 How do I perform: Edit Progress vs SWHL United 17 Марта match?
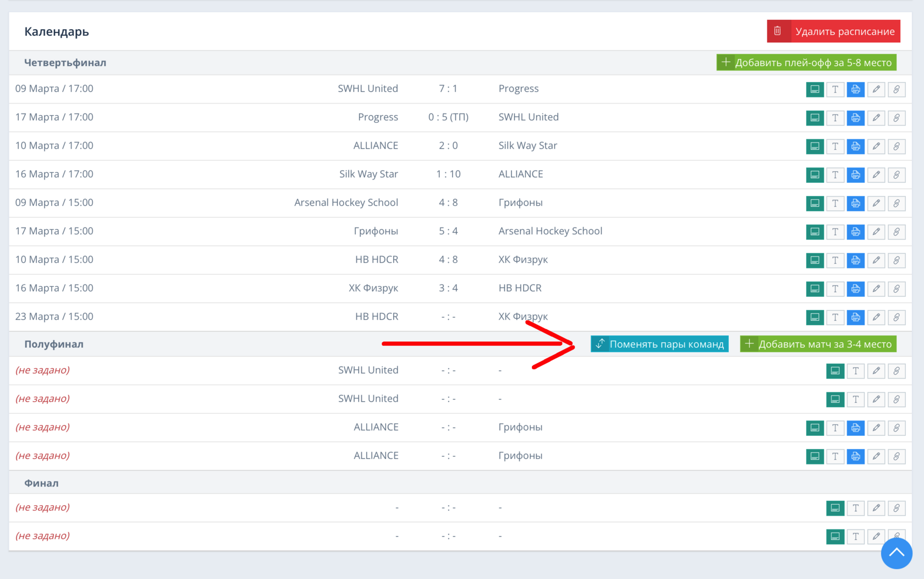point(876,118)
